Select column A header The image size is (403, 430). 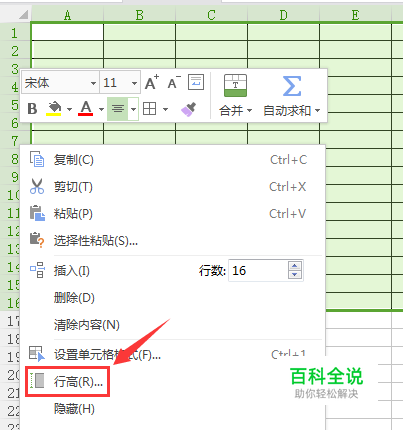[67, 15]
